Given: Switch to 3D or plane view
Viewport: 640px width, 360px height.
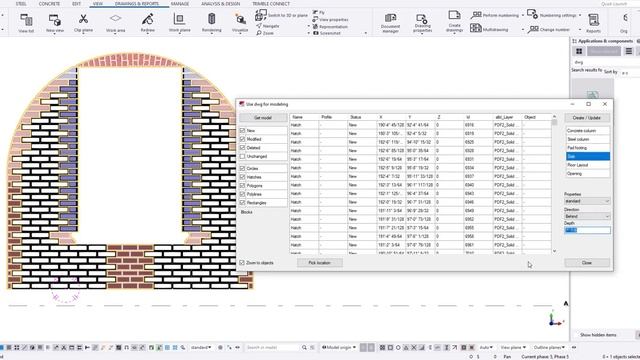Looking at the screenshot, I should click(x=282, y=15).
